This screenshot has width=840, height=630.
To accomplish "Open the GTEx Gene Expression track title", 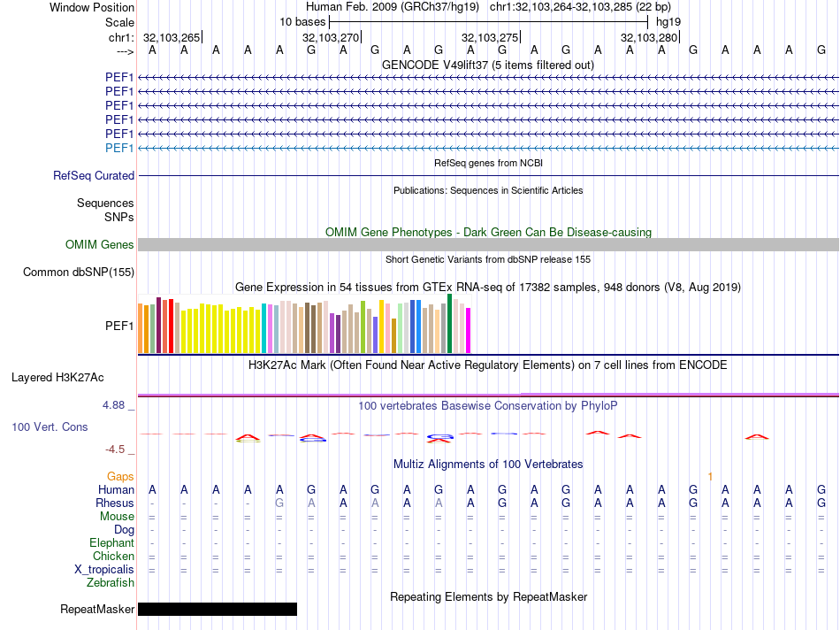I will [488, 287].
